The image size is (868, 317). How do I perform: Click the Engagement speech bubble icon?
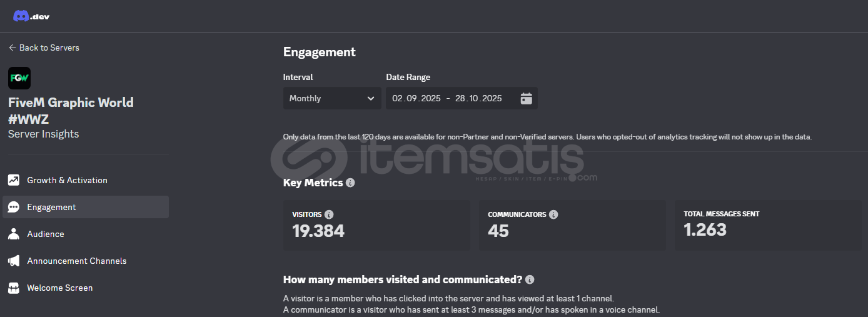click(x=14, y=207)
